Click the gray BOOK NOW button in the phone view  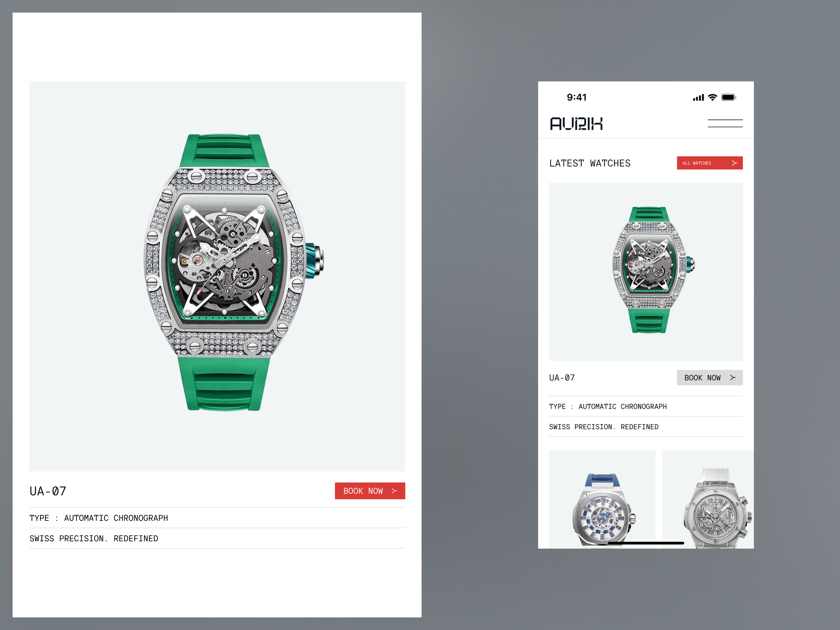click(x=710, y=377)
